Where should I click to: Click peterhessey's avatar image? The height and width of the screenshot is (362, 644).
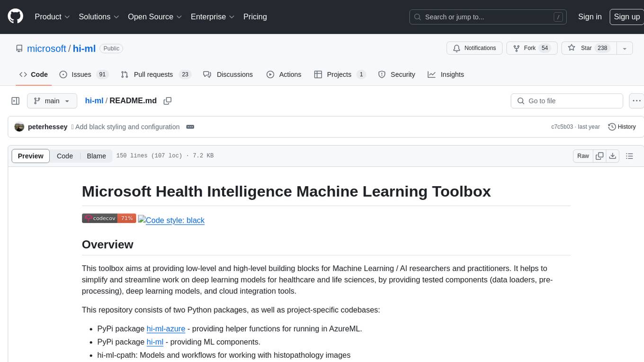coord(19,127)
